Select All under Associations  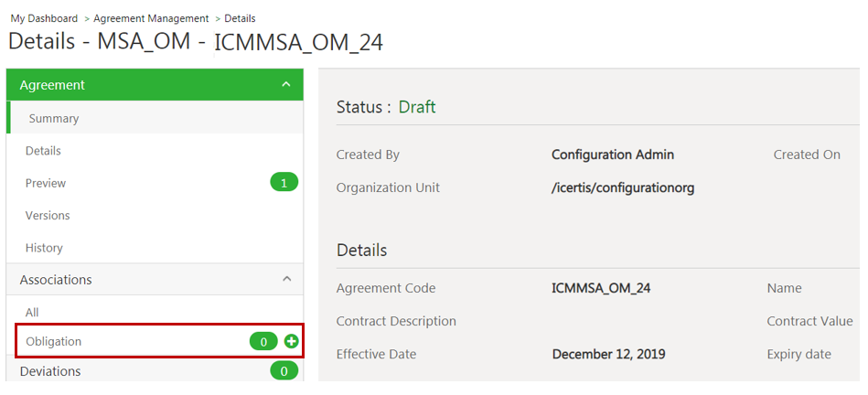pos(32,313)
